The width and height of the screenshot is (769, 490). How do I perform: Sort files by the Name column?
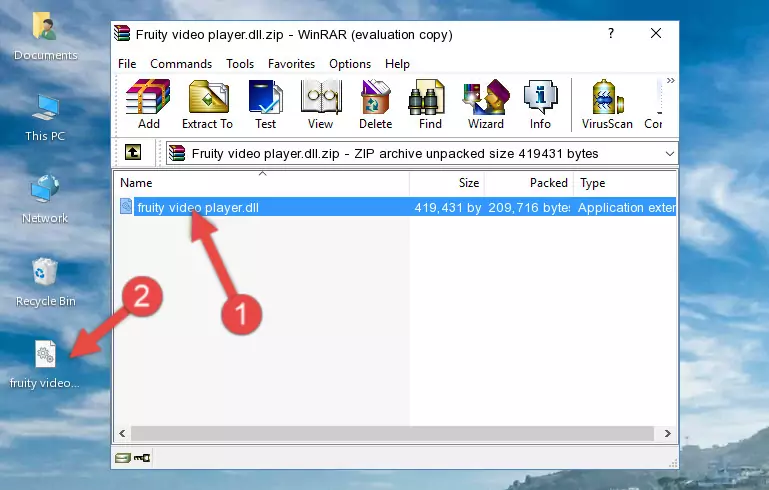coord(262,183)
